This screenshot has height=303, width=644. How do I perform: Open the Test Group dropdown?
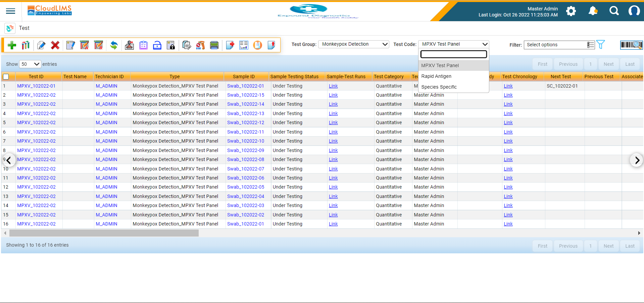(x=353, y=44)
